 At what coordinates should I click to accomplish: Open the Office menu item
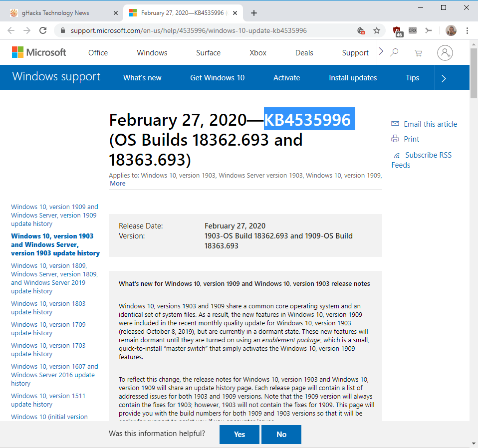pyautogui.click(x=98, y=53)
